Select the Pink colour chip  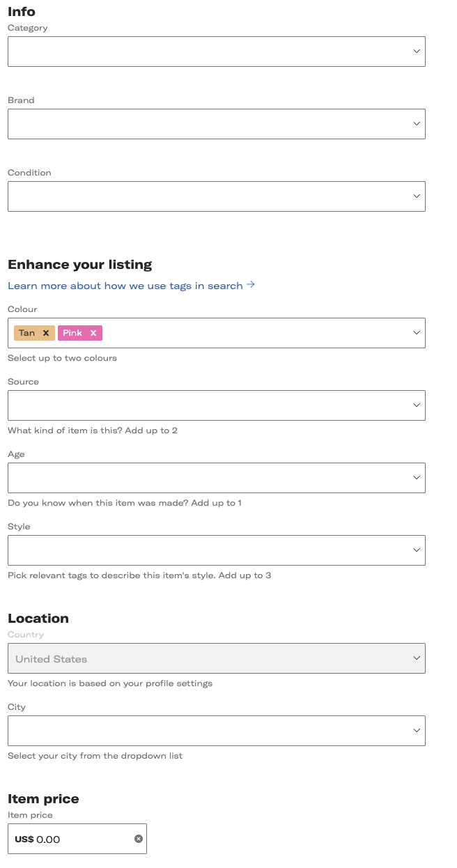[x=72, y=333]
